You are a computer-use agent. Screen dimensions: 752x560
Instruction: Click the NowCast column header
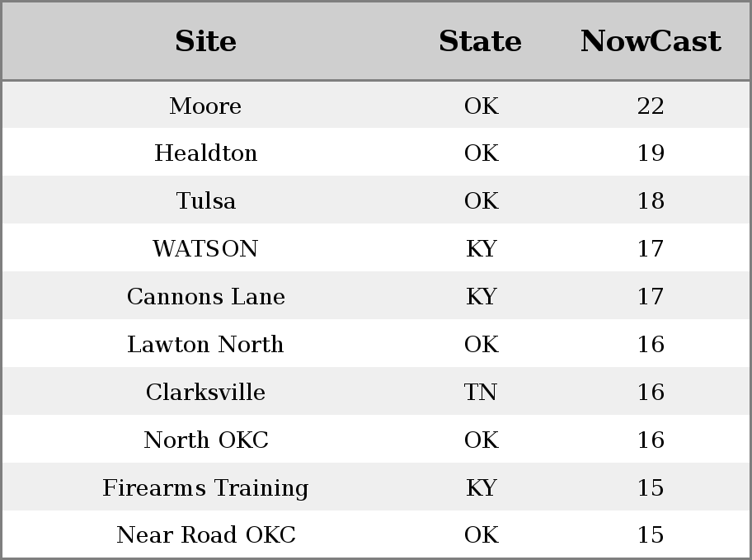pos(651,40)
